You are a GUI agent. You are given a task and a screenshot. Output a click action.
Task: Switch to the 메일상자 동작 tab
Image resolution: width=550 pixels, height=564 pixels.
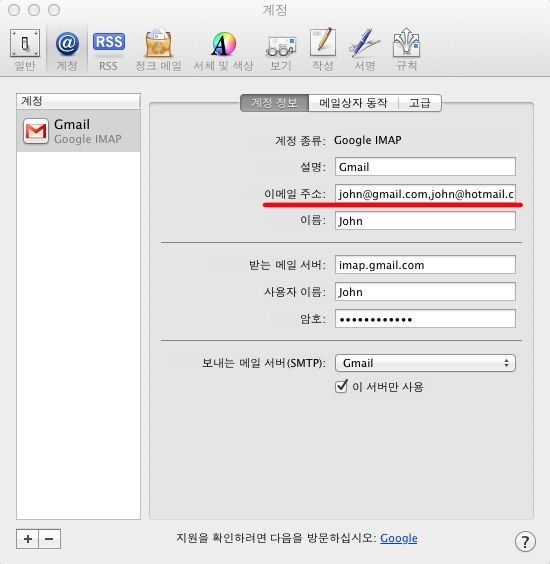pyautogui.click(x=353, y=103)
